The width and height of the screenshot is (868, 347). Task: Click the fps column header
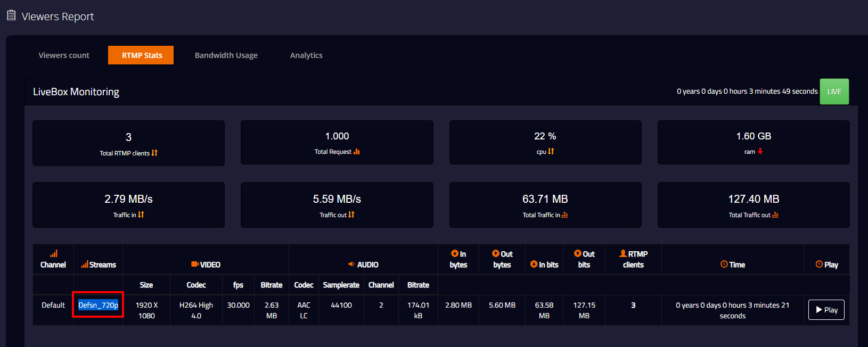pos(239,285)
